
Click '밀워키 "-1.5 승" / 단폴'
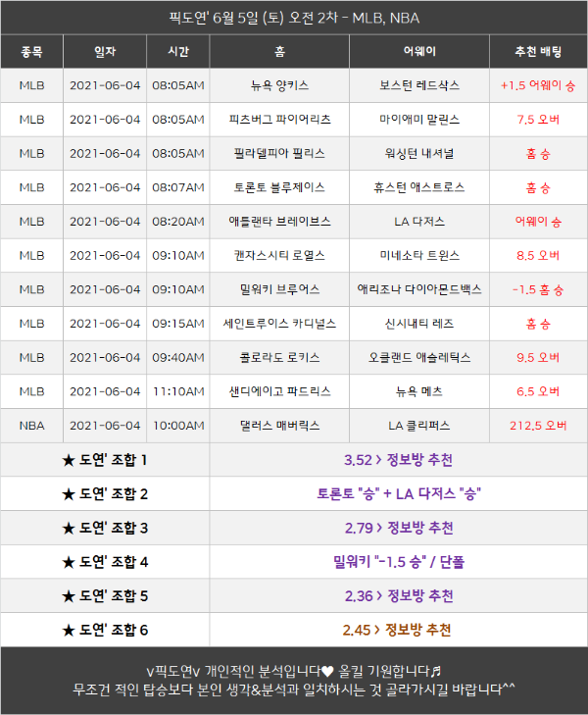point(399,562)
